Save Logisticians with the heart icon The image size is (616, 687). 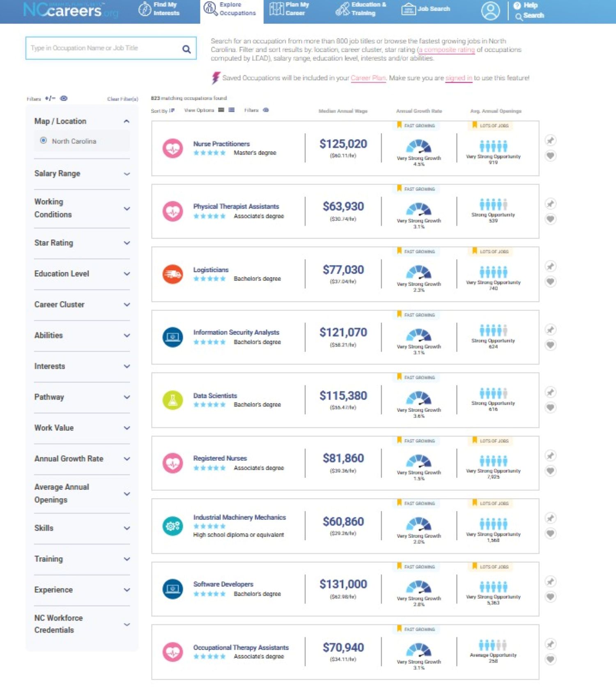tap(550, 282)
